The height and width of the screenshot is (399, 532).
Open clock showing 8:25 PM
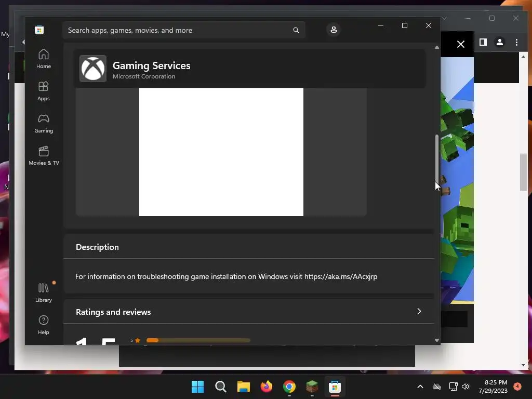tap(493, 387)
